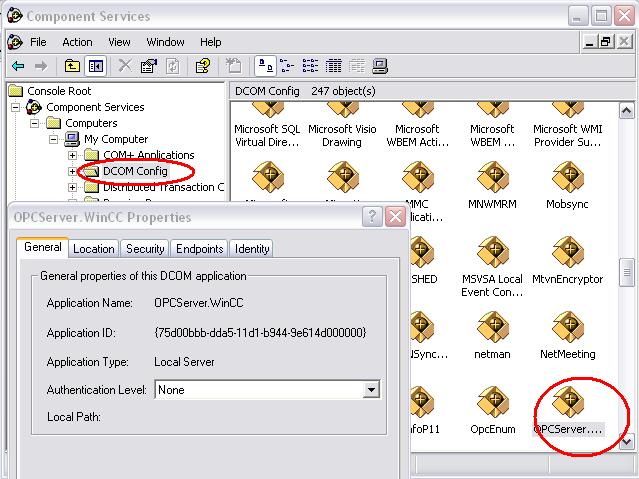Screen dimensions: 639x479
Task: Close the OPCServer.WinCC Properties dialog
Action: 395,216
